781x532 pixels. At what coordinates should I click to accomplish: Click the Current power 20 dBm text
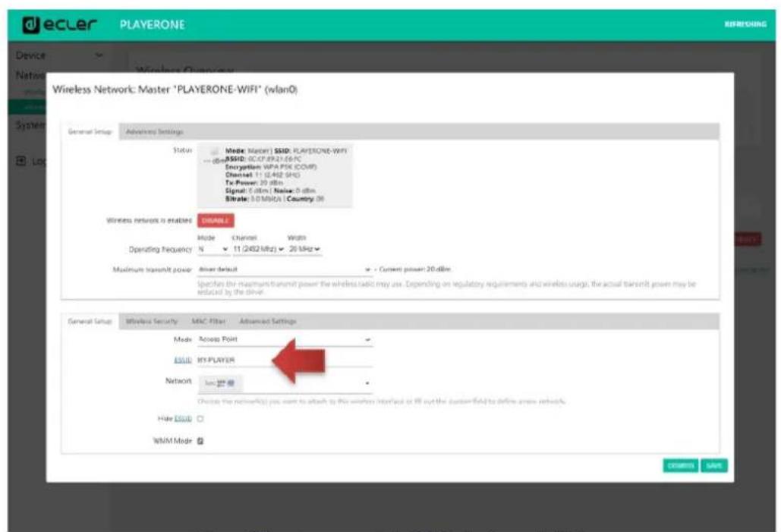(x=415, y=269)
